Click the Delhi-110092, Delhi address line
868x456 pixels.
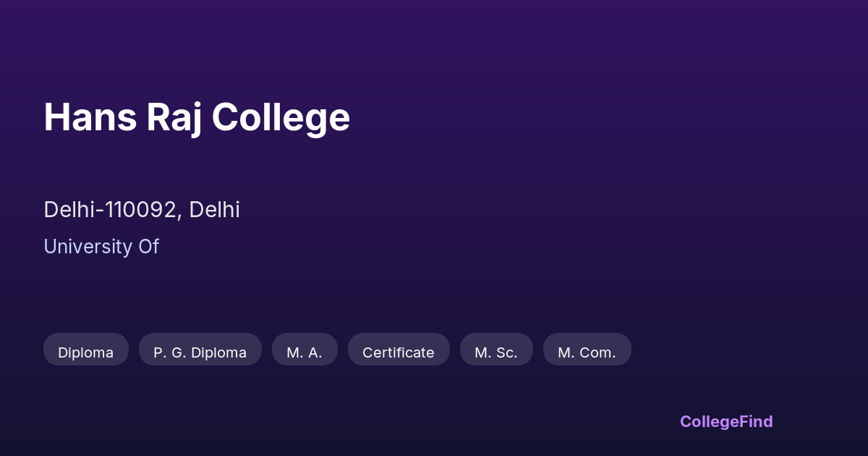pos(142,210)
